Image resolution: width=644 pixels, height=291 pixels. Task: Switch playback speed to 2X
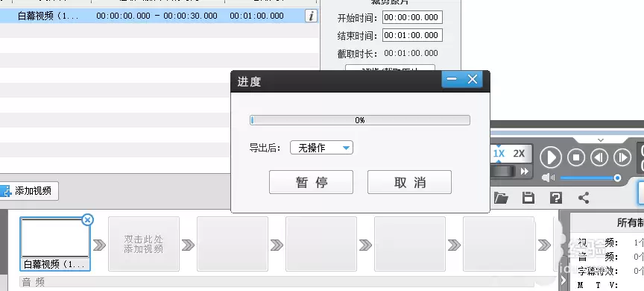tap(519, 154)
